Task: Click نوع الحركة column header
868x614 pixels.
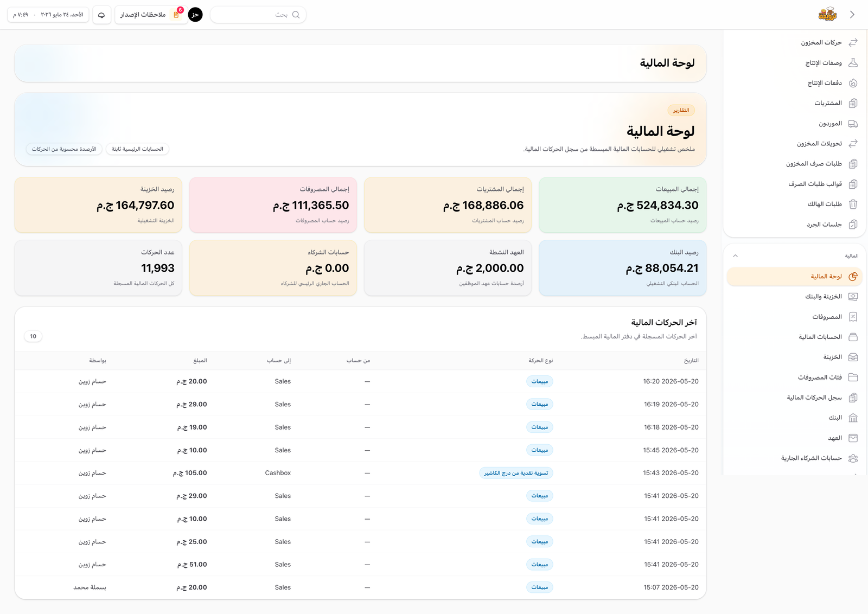Action: pyautogui.click(x=540, y=361)
